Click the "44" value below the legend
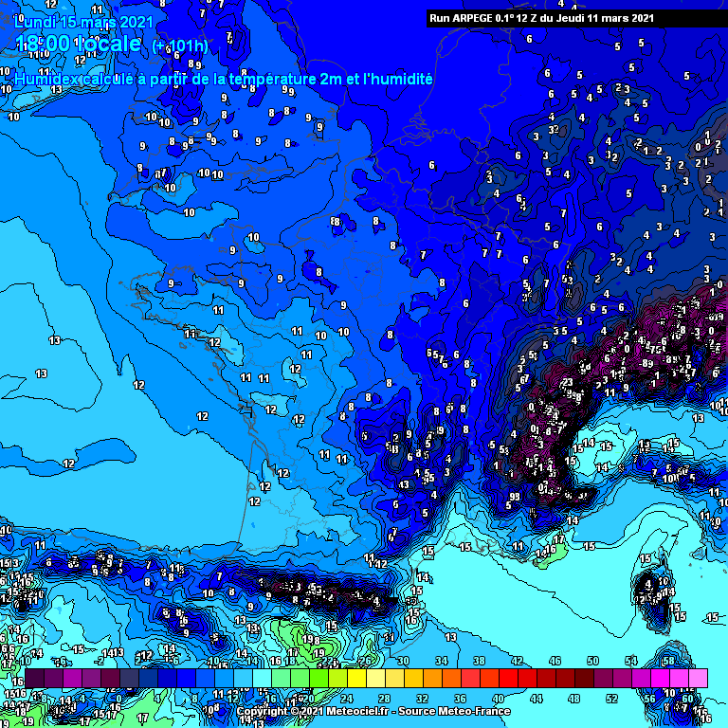The height and width of the screenshot is (728, 728). [x=536, y=698]
